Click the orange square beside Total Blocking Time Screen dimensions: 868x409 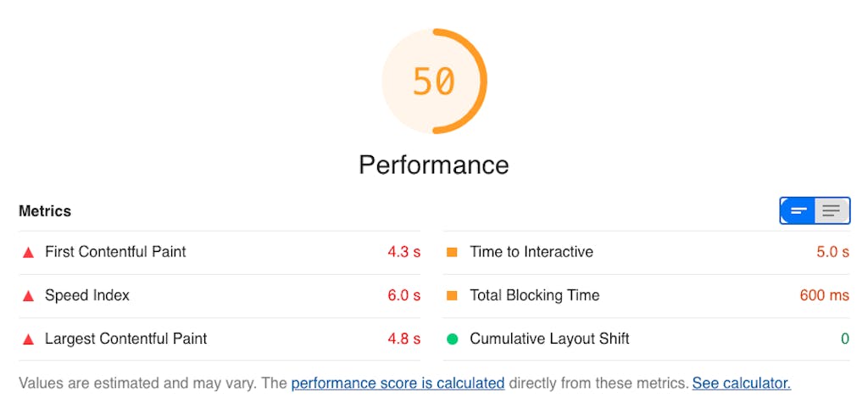(452, 295)
